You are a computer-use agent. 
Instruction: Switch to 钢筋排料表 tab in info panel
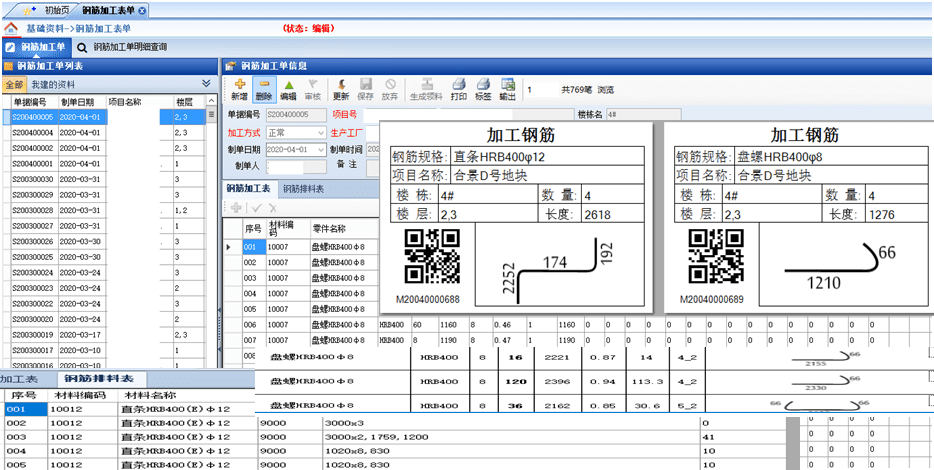(x=303, y=189)
